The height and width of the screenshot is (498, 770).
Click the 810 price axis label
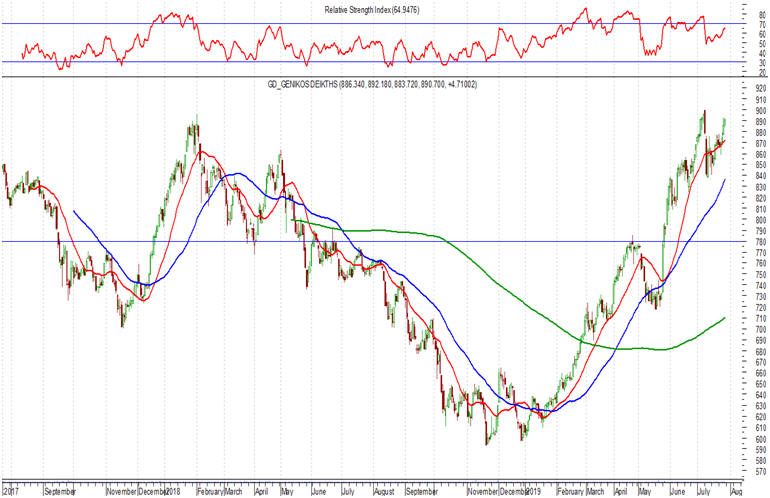[x=761, y=209]
